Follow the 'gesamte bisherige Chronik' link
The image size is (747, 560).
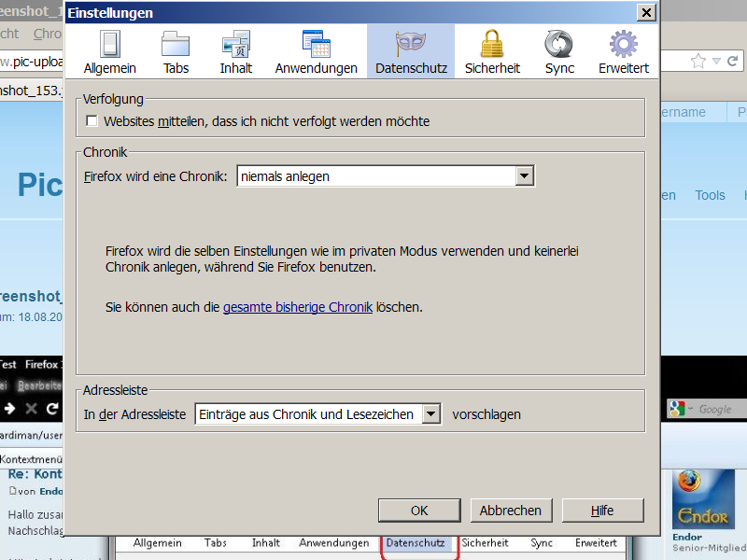click(298, 307)
